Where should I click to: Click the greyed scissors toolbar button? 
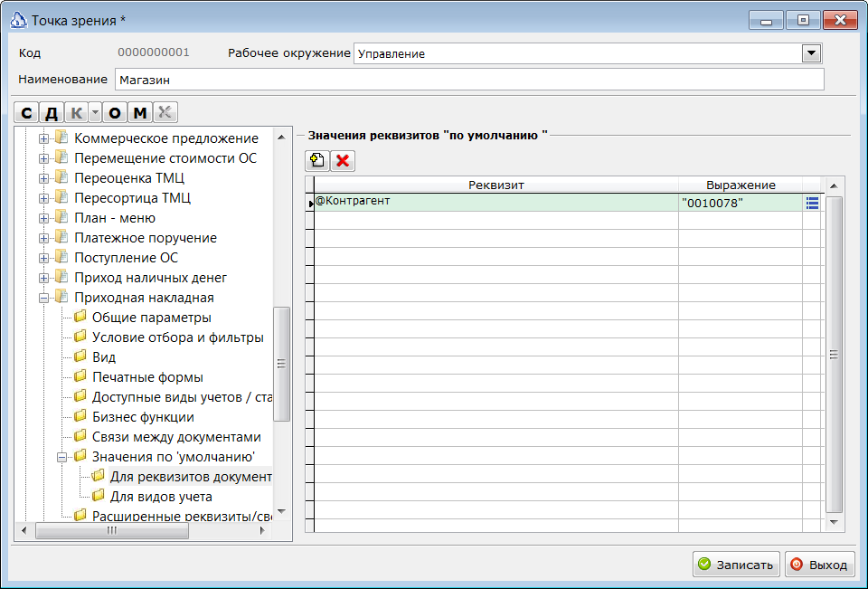coord(165,112)
